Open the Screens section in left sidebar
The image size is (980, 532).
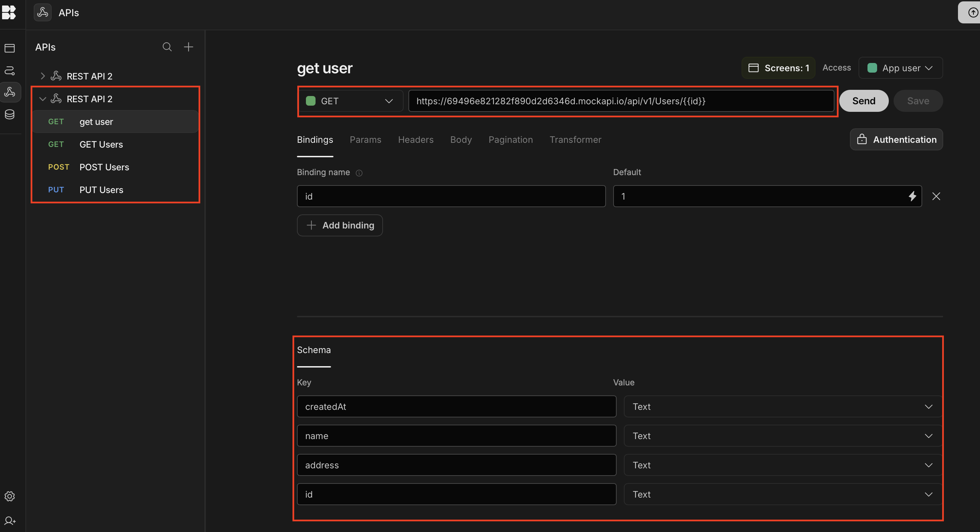[10, 48]
